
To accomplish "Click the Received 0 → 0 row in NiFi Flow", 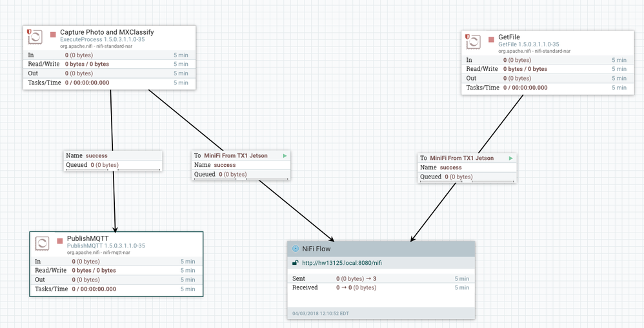I will click(x=381, y=288).
